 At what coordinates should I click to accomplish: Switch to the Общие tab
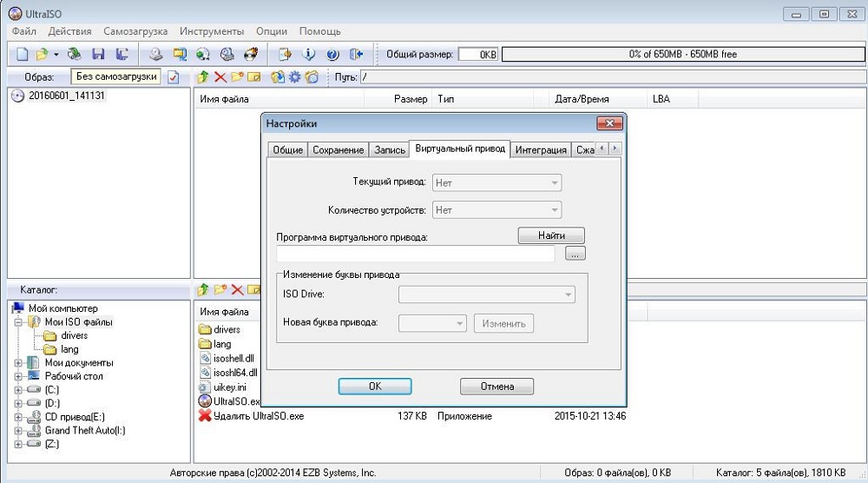pos(288,150)
